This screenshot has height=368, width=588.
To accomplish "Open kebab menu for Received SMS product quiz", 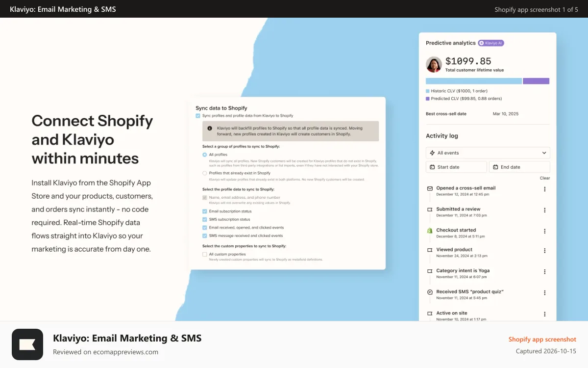I will tap(544, 293).
